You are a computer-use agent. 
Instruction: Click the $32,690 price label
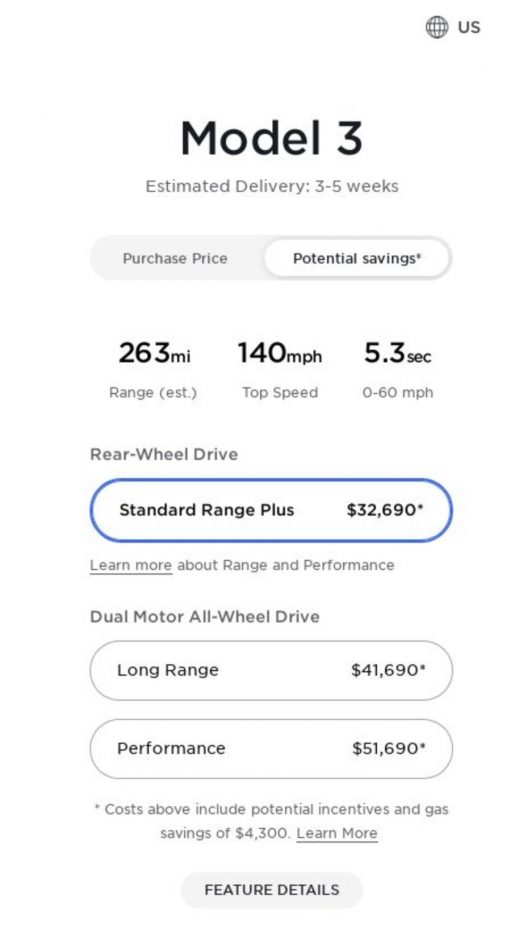tap(384, 510)
